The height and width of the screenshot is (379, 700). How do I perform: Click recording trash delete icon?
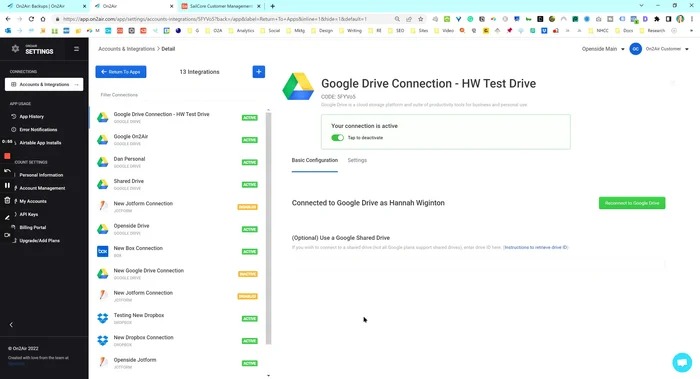click(7, 201)
